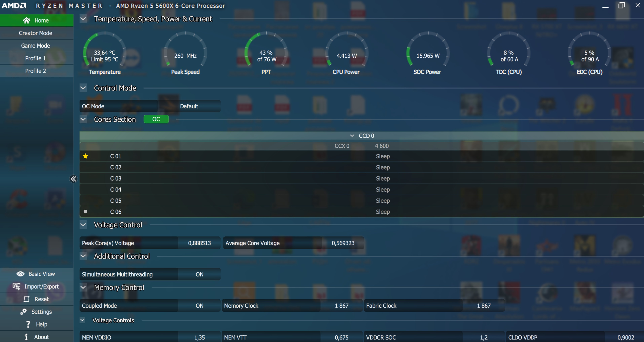Click the About info icon

pyautogui.click(x=26, y=337)
